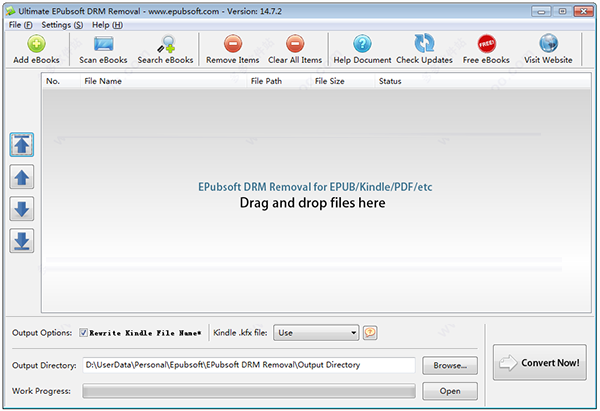This screenshot has height=411, width=600.
Task: Click the Browse... button
Action: click(x=450, y=365)
